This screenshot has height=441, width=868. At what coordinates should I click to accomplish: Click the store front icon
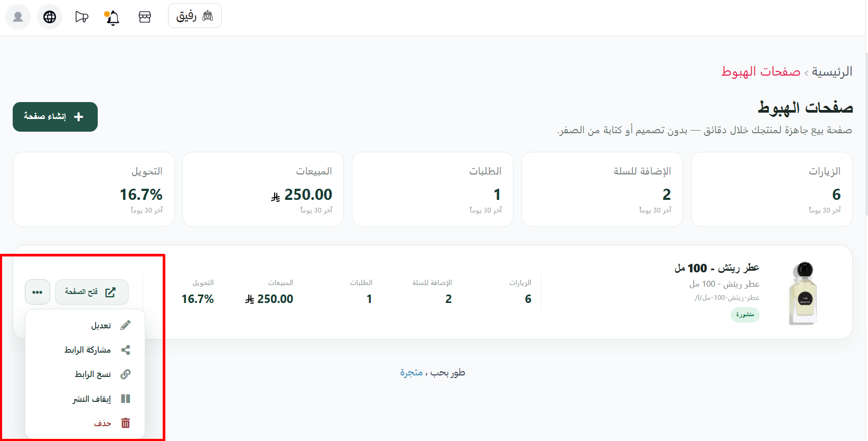click(145, 17)
